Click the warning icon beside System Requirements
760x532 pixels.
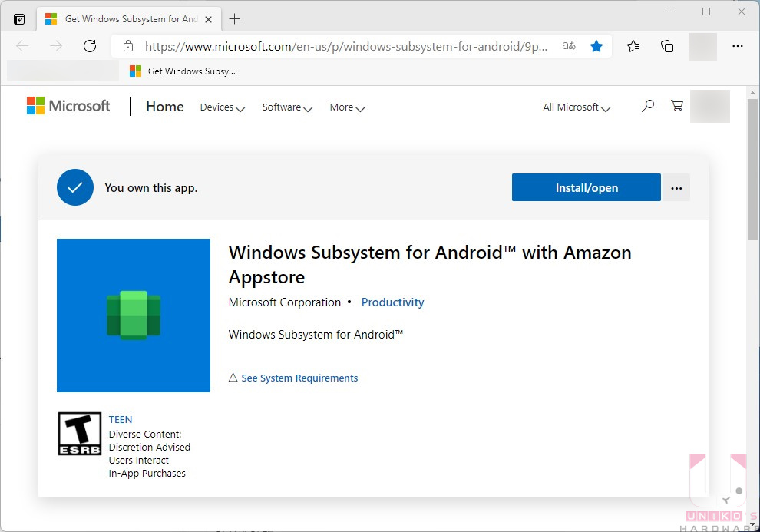point(233,378)
